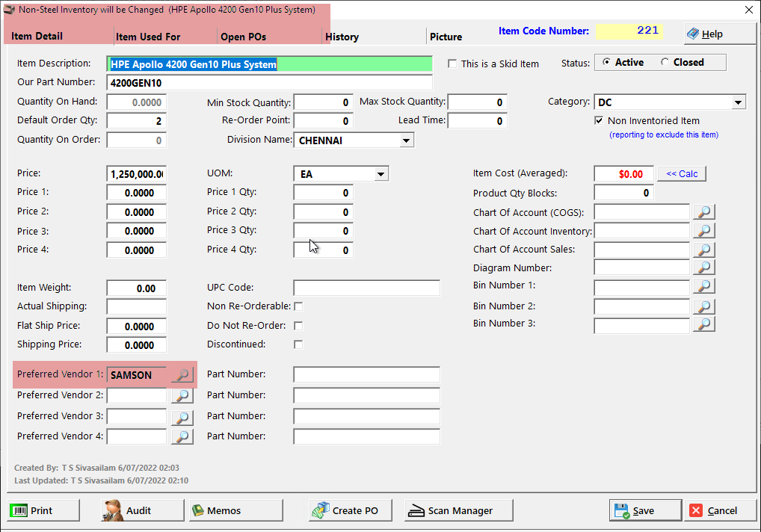Screen dimensions: 761x532
Task: Tick Discontinued checkbox
Action: [298, 344]
